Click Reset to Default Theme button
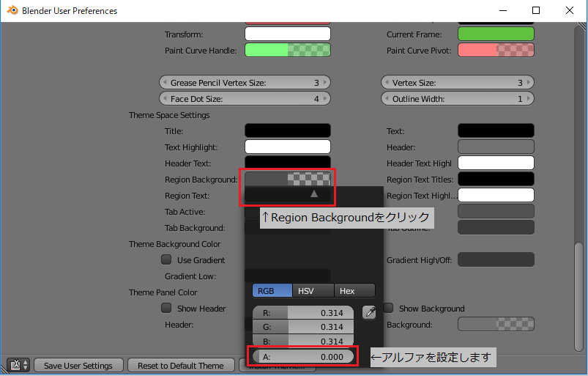588x376 pixels. [x=181, y=366]
